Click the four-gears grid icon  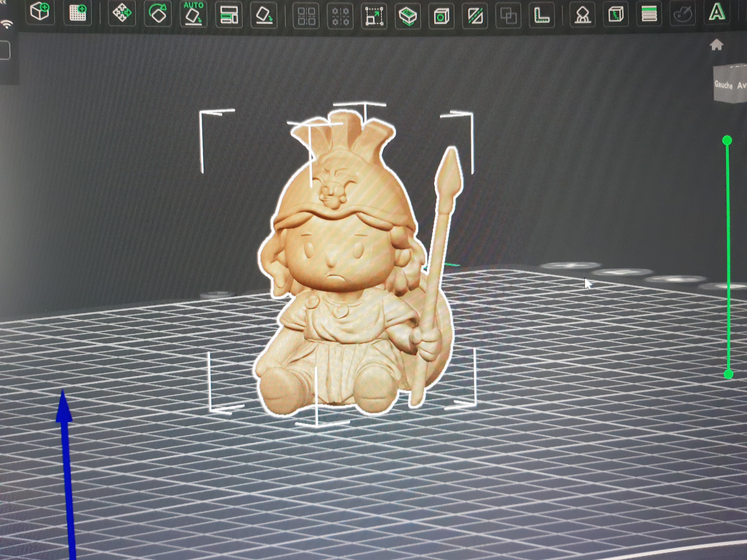[x=340, y=16]
